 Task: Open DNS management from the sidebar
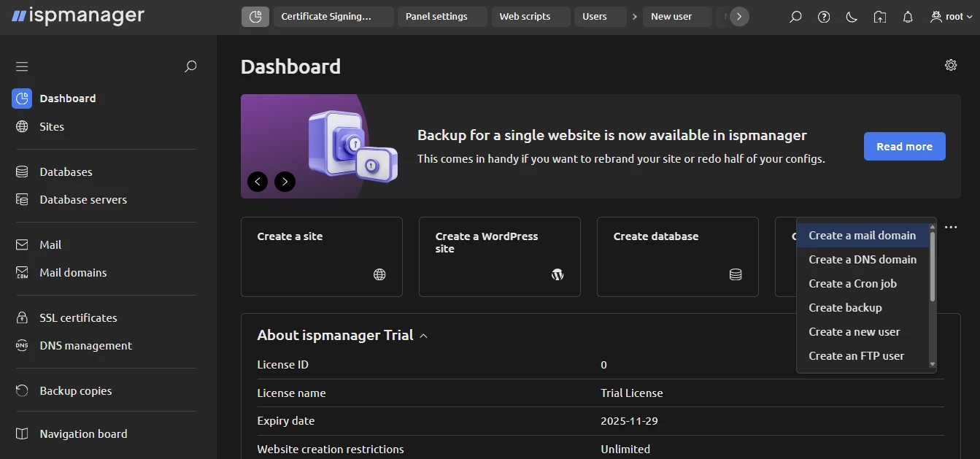click(85, 345)
